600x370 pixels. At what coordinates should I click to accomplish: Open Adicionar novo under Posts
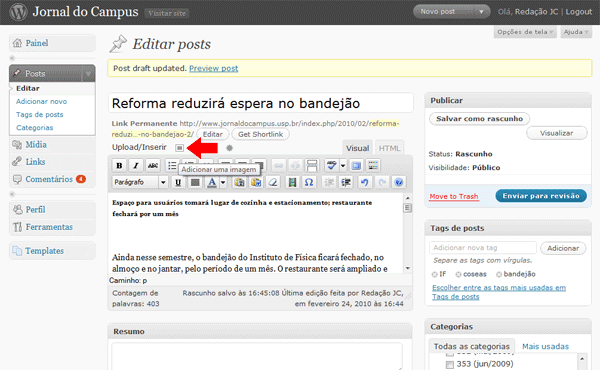[41, 101]
